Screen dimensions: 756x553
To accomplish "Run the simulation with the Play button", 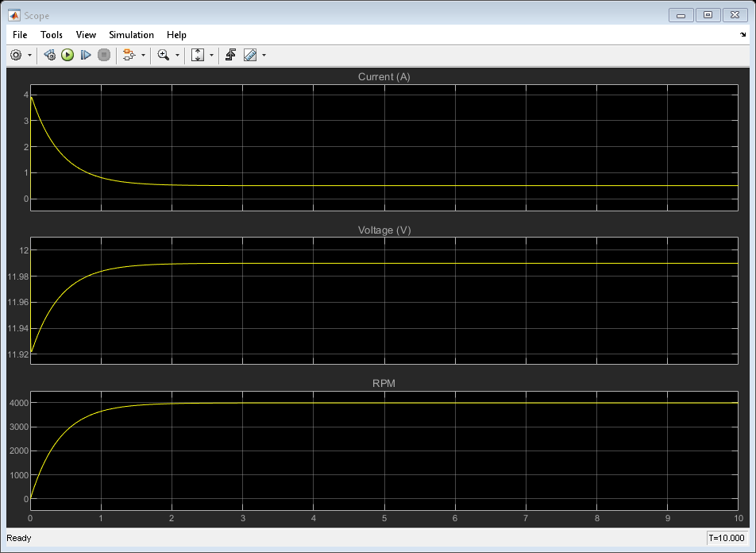I will [x=67, y=55].
